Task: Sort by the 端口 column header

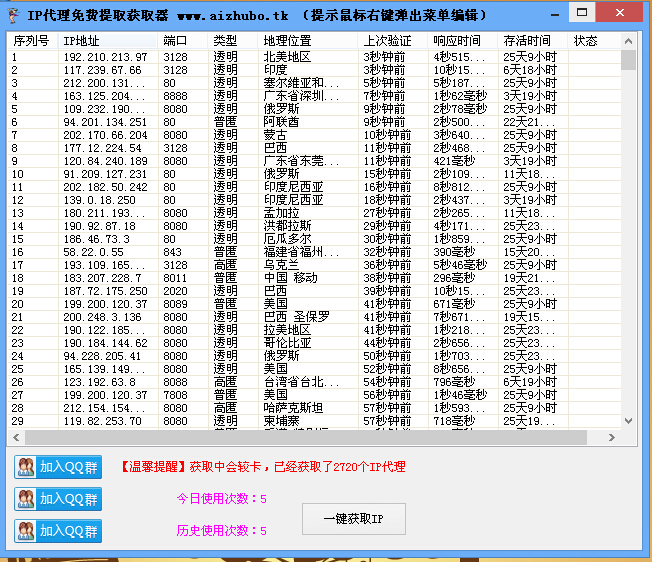Action: pyautogui.click(x=183, y=41)
